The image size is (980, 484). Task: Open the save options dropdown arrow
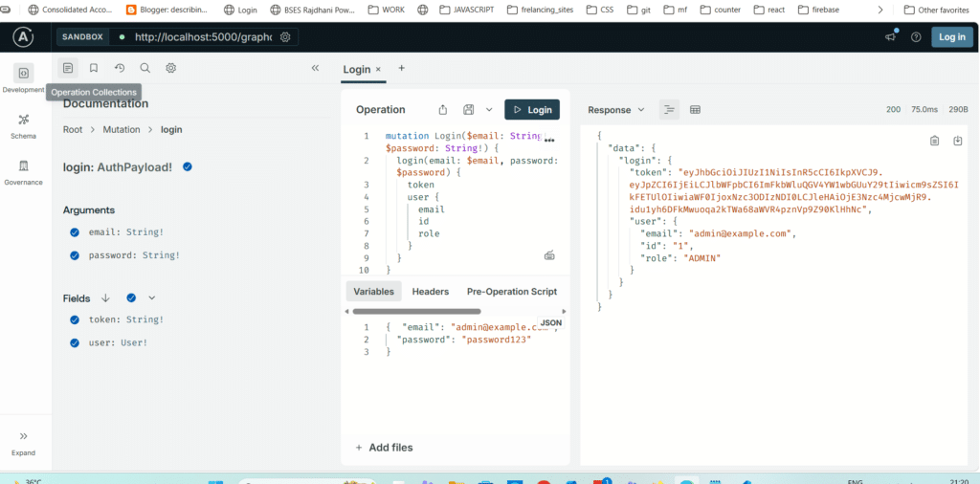pyautogui.click(x=489, y=109)
